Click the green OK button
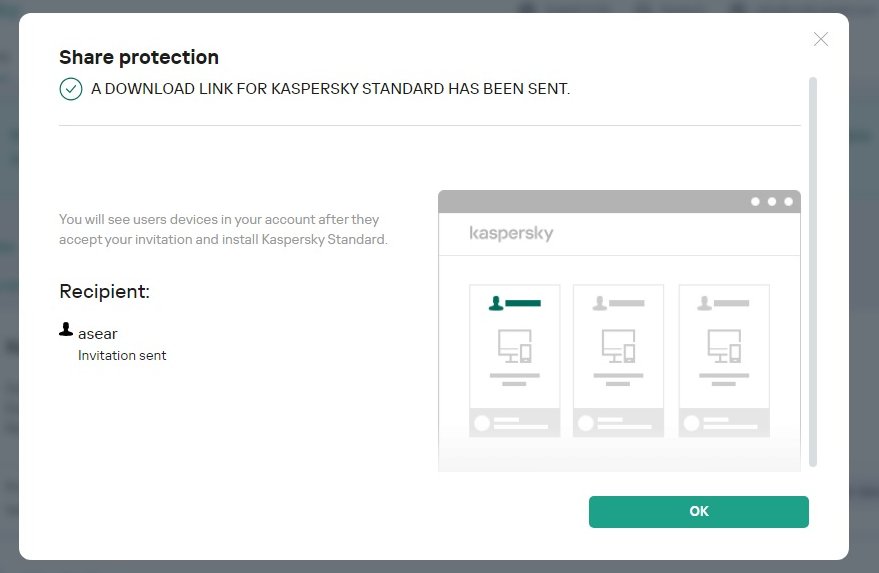 tap(698, 511)
